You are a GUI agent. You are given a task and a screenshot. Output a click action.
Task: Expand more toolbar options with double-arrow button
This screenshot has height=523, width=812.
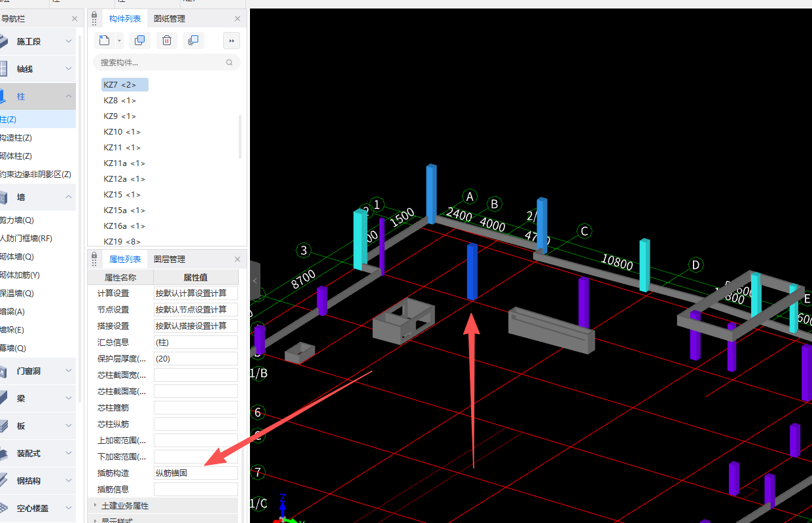click(231, 41)
